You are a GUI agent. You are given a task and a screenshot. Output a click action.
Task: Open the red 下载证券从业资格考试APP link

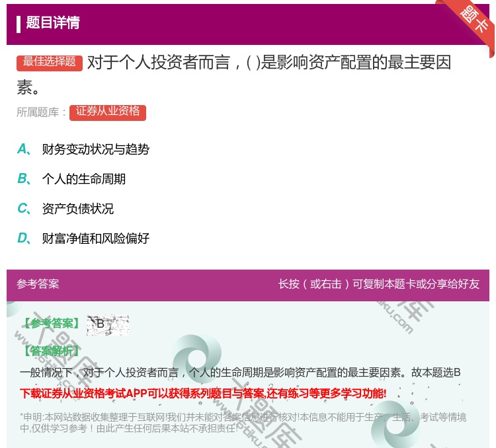coord(203,394)
